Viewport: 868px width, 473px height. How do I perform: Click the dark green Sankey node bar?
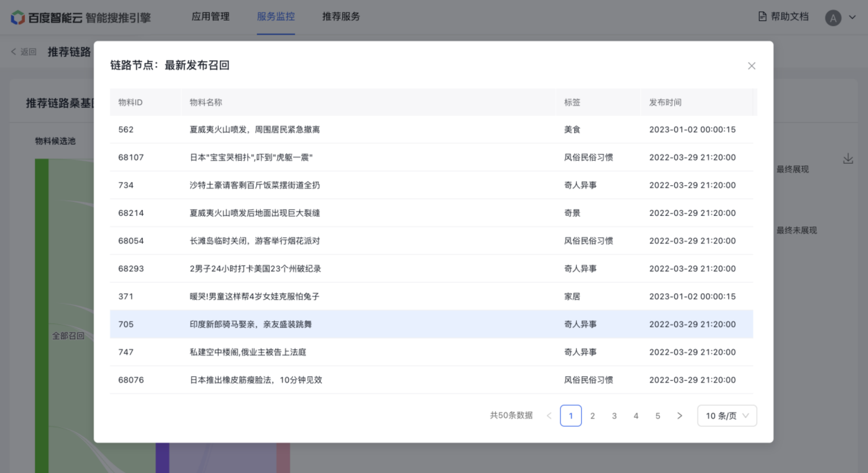click(41, 315)
